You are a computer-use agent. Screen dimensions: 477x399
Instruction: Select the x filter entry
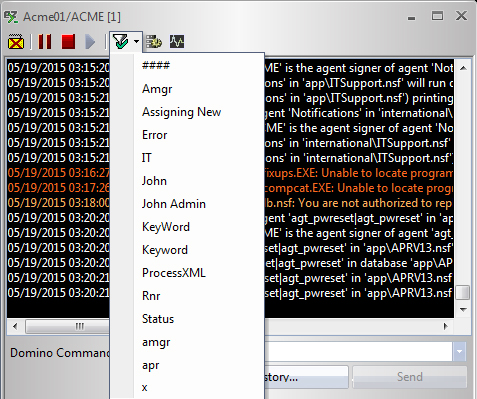pyautogui.click(x=144, y=388)
